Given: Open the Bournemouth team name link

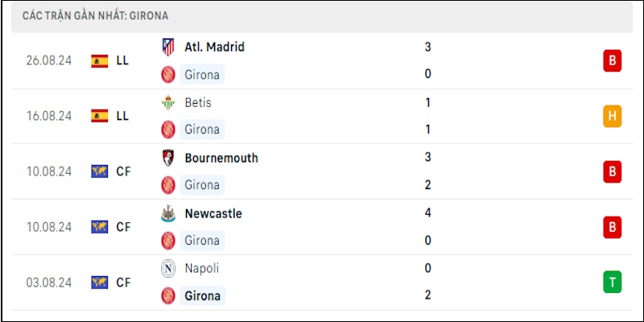Looking at the screenshot, I should click(x=221, y=158).
